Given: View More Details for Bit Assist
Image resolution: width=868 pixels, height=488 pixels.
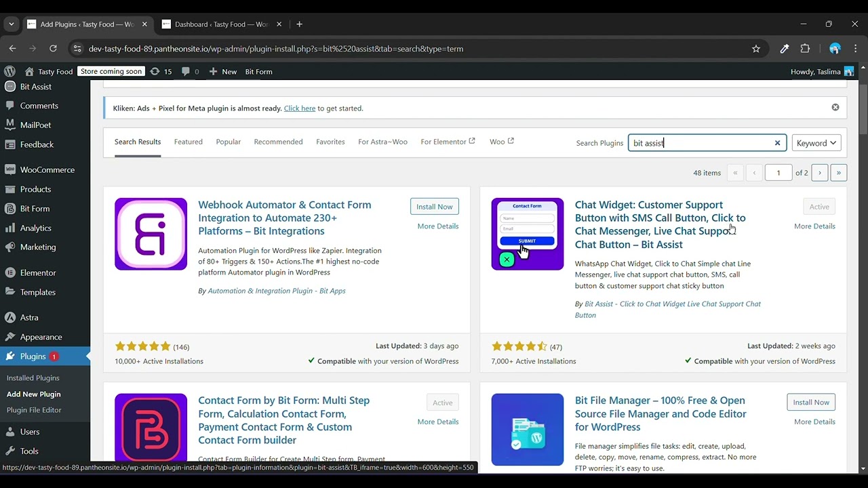Looking at the screenshot, I should click(814, 226).
